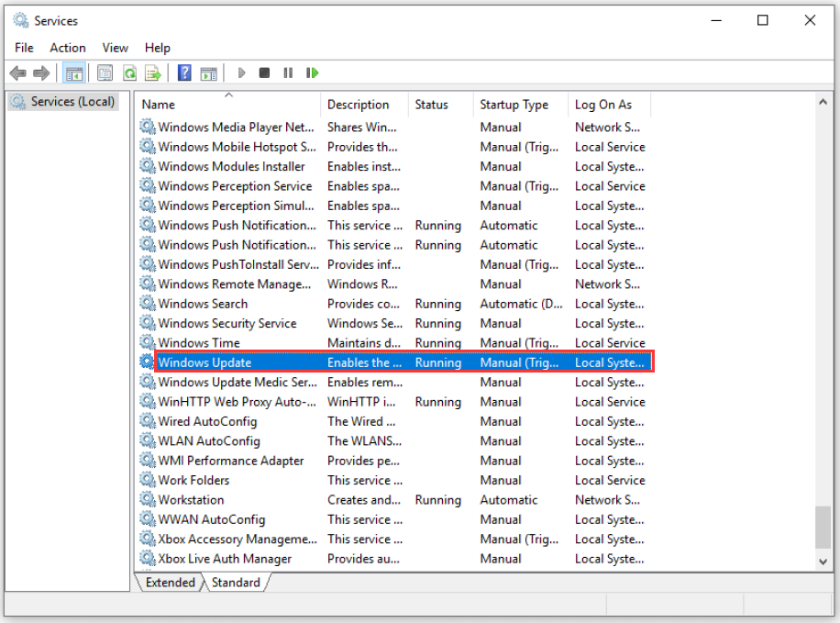The height and width of the screenshot is (623, 840).
Task: Click the Services title bar app icon
Action: pos(21,20)
